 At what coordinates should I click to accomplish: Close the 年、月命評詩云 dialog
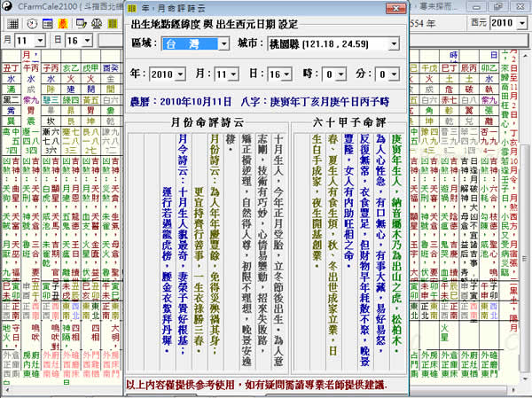point(395,8)
